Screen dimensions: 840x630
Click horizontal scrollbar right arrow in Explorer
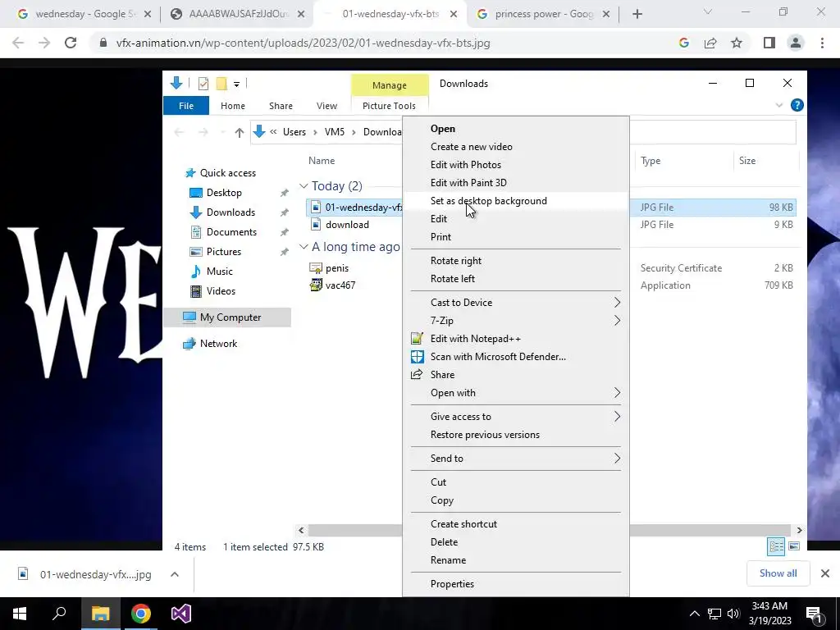click(799, 530)
